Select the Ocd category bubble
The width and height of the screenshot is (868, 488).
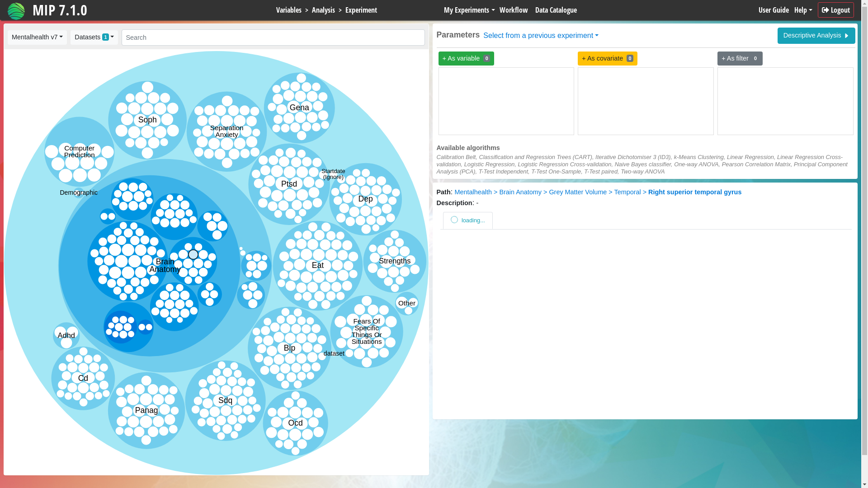[x=295, y=423]
